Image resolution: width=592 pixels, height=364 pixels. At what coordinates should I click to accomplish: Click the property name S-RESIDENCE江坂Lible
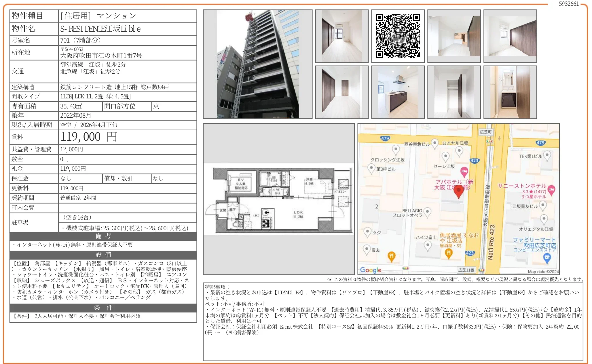click(100, 29)
